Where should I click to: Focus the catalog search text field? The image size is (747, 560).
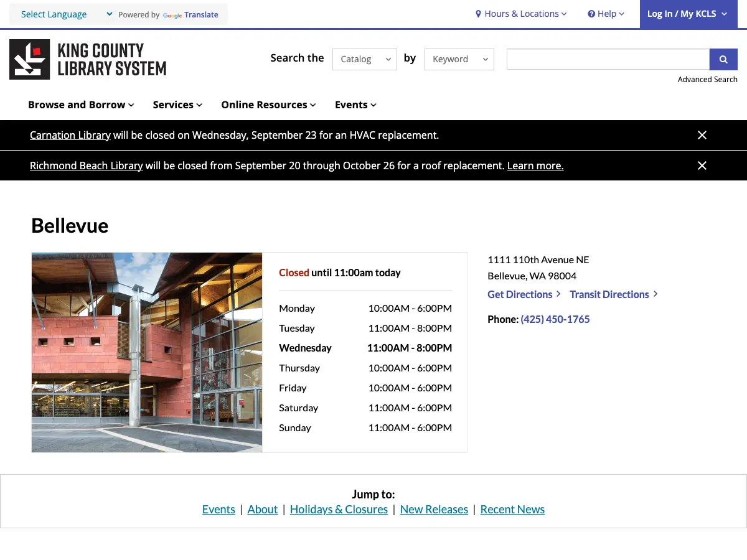608,59
